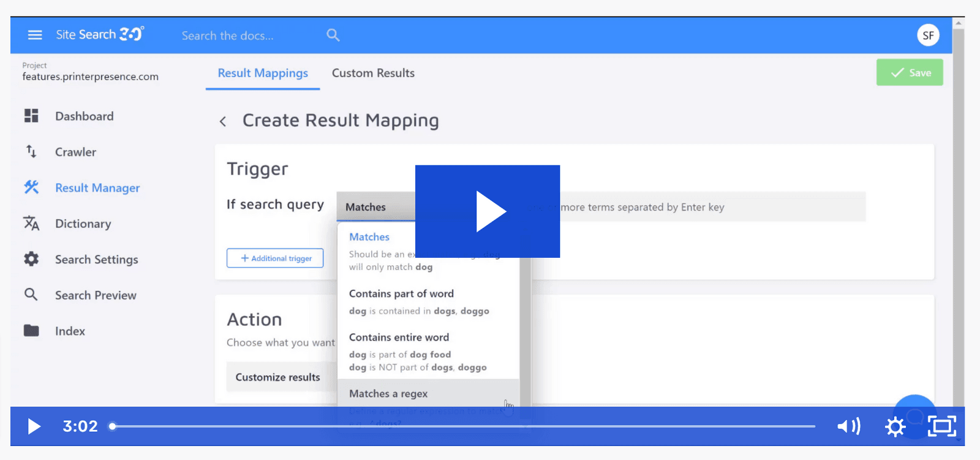Click the green Save button
Screen dimensions: 980x460
(x=910, y=72)
